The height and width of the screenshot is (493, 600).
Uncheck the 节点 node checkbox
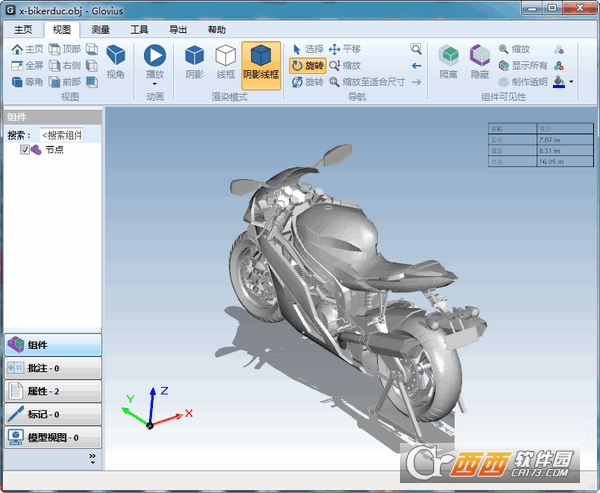point(25,150)
